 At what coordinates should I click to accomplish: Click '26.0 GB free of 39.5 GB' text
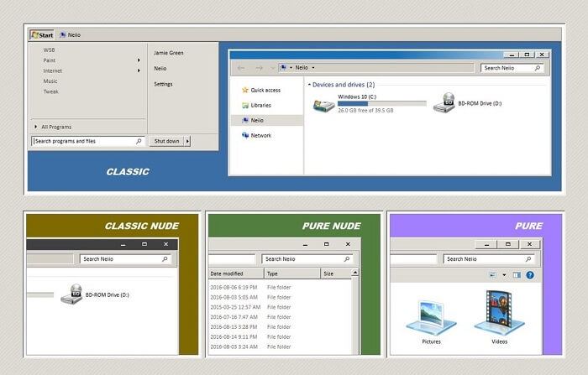tap(365, 111)
